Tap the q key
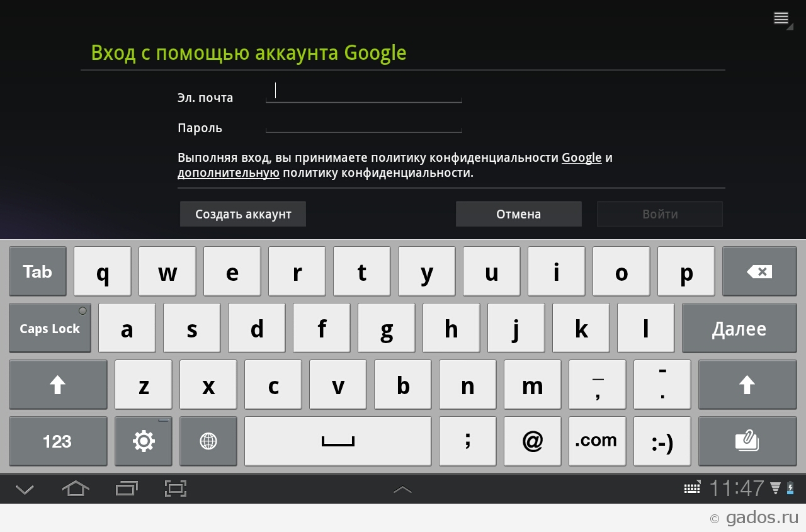 (x=103, y=271)
